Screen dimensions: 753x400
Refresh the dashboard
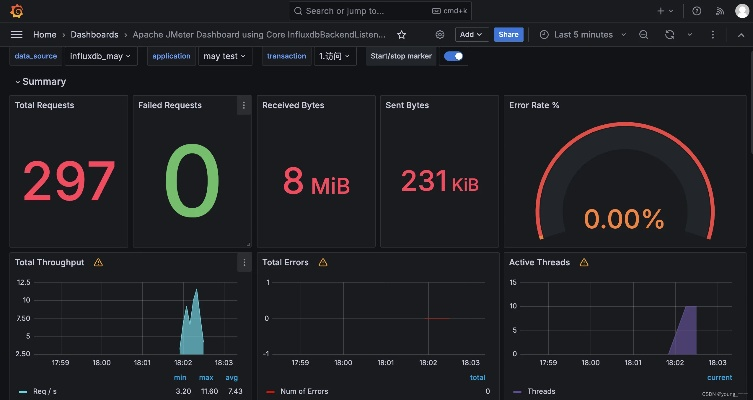tap(669, 34)
